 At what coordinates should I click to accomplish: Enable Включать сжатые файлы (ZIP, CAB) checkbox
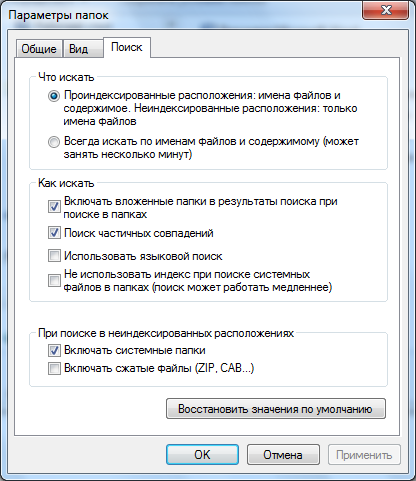click(54, 369)
